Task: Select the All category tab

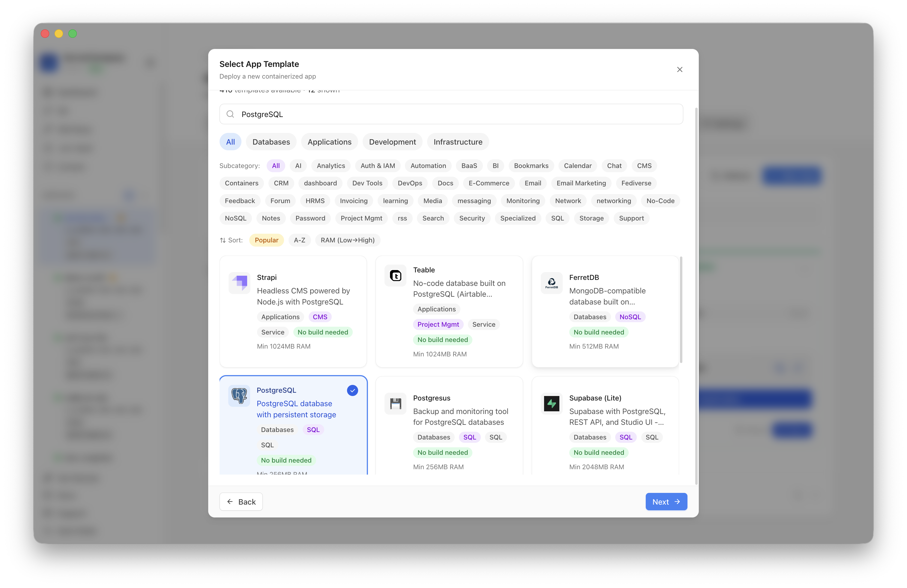Action: tap(230, 142)
